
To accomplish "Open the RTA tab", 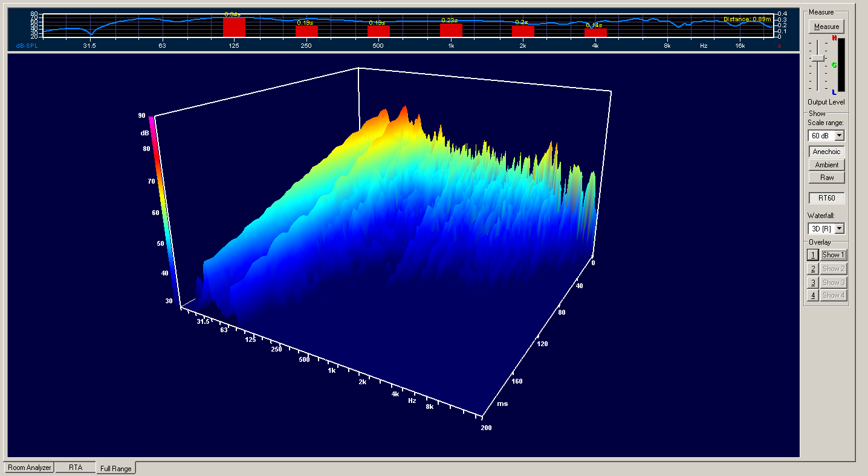I will pyautogui.click(x=75, y=468).
